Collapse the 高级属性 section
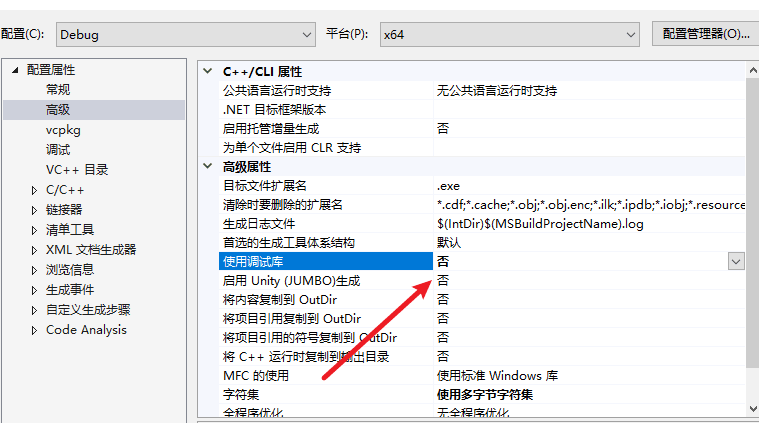 click(x=208, y=167)
